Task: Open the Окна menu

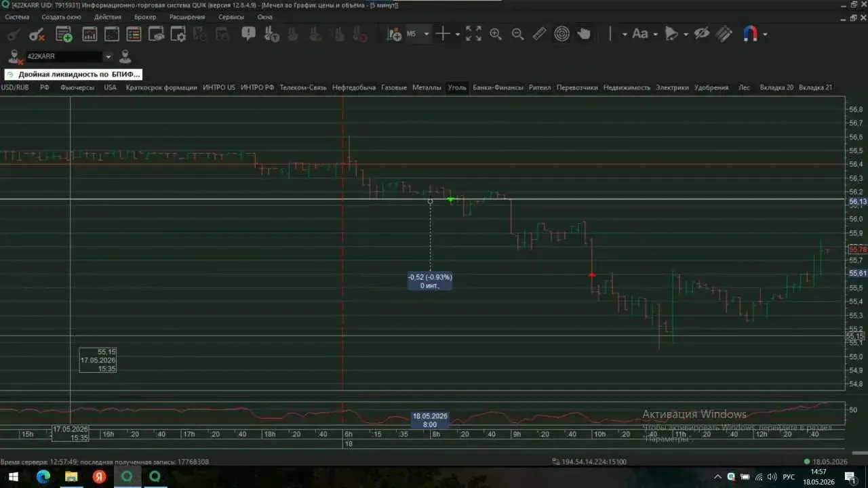Action: 265,17
